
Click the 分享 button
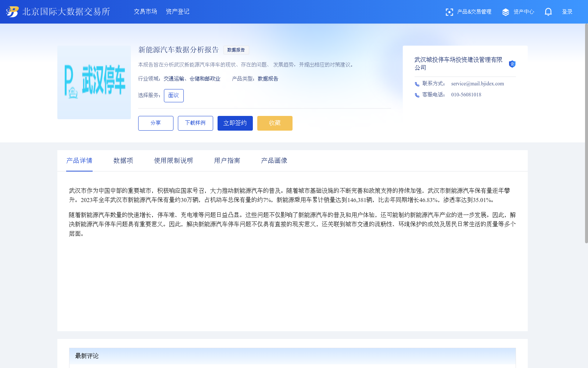[x=156, y=123]
